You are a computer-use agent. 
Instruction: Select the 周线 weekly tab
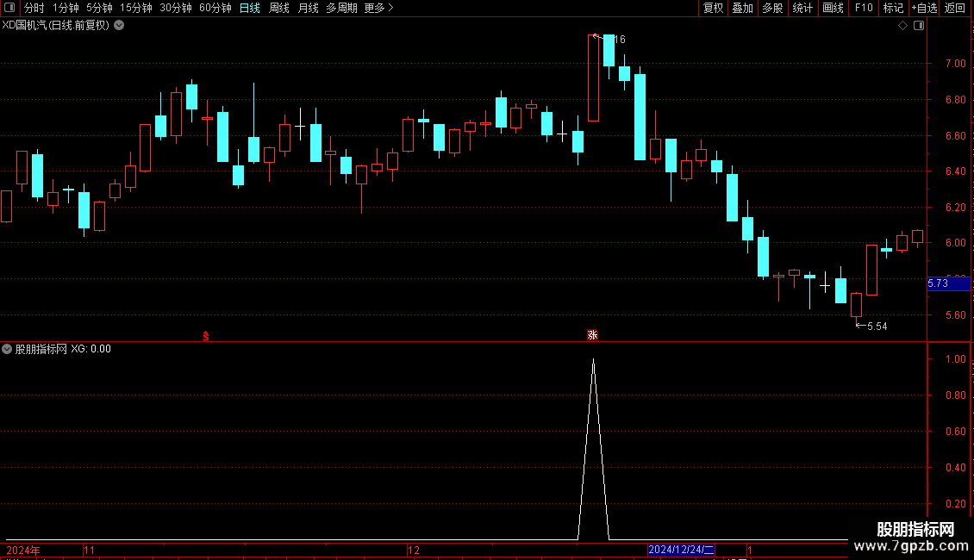pos(279,8)
